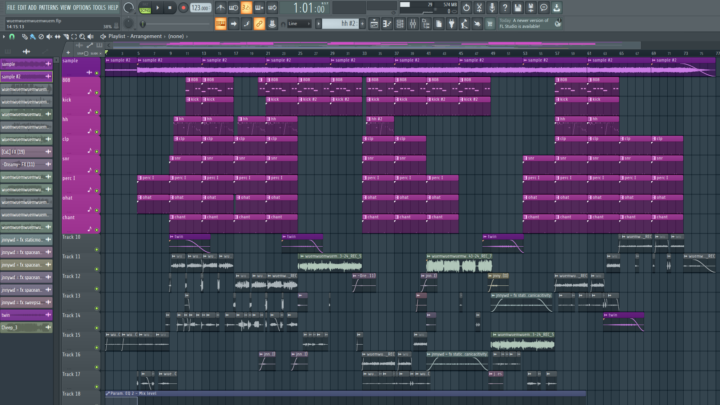The image size is (720, 405).
Task: Toggle the Pat/Song mode switch
Action: pyautogui.click(x=145, y=8)
